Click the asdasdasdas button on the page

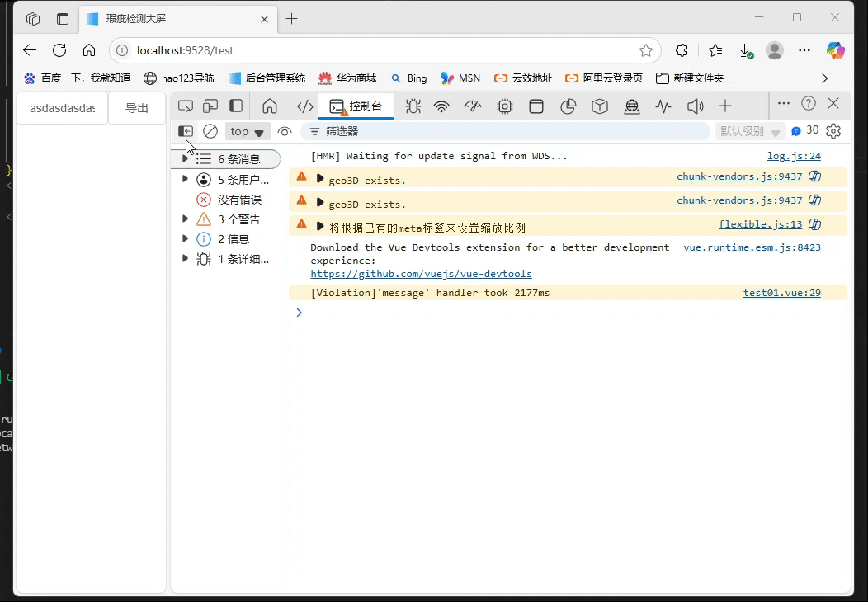(63, 108)
